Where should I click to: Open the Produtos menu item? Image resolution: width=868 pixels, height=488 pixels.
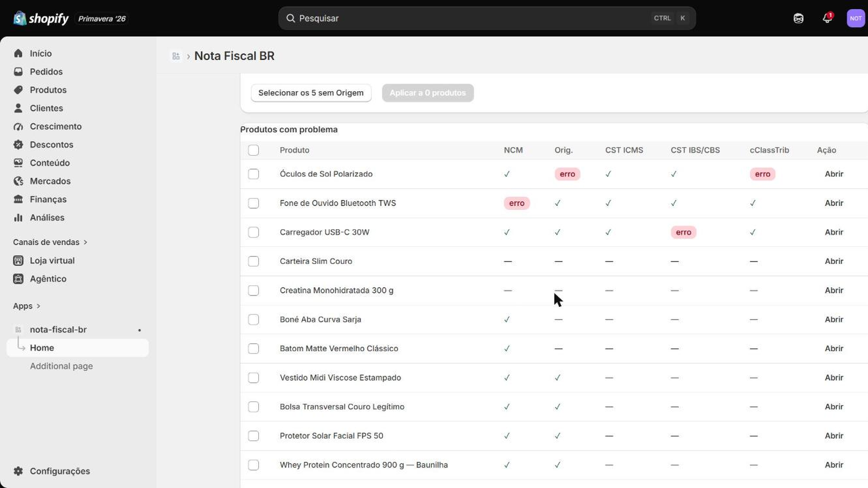click(78, 90)
